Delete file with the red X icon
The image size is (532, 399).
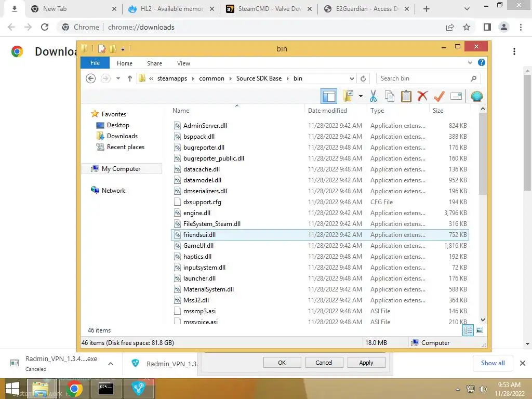422,96
